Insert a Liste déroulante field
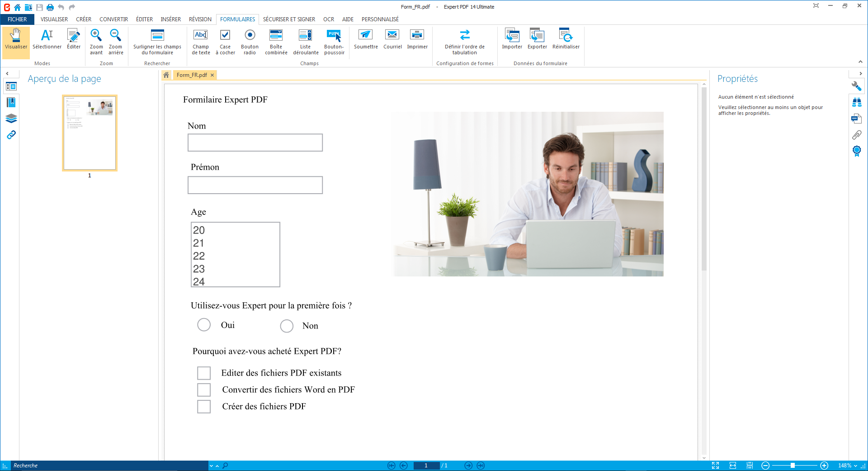The height and width of the screenshot is (471, 868). click(x=306, y=42)
